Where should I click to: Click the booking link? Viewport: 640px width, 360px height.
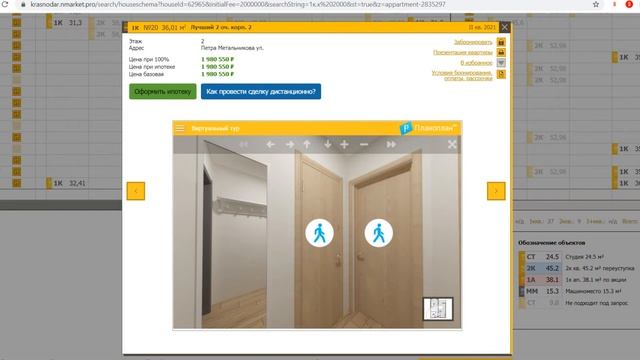point(473,42)
